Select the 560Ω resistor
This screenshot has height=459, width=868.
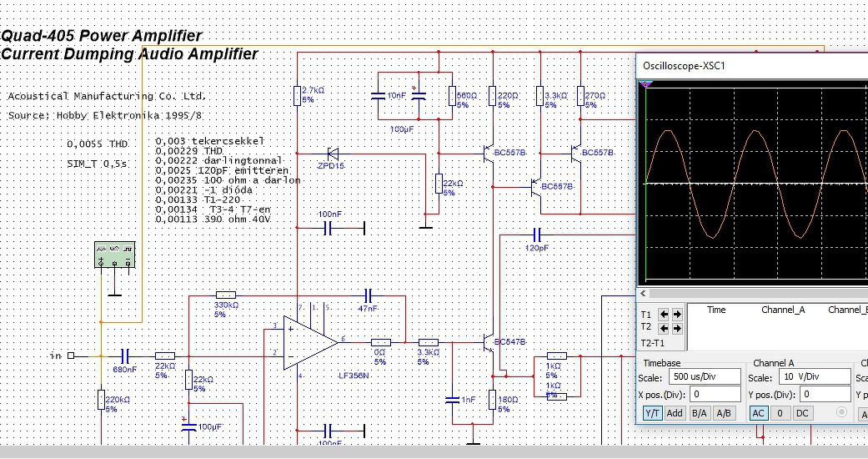pyautogui.click(x=452, y=95)
